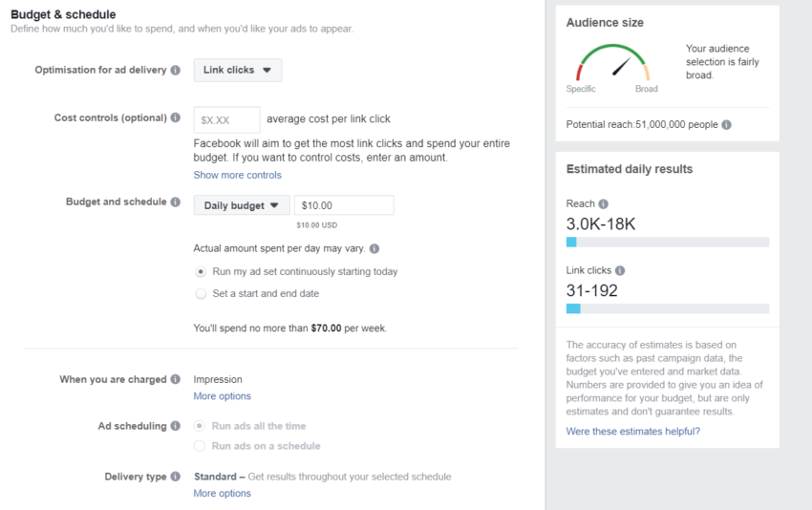812x510 pixels.
Task: Click the average cost per link click field
Action: [226, 119]
